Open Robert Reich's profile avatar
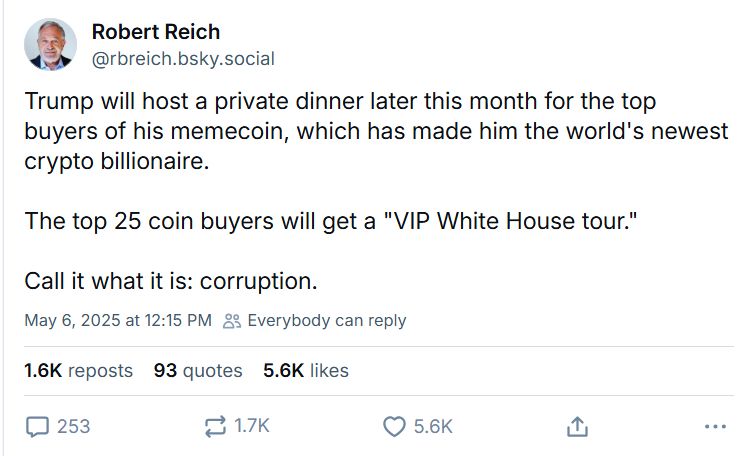Viewport: 740px width, 456px height. (50, 44)
